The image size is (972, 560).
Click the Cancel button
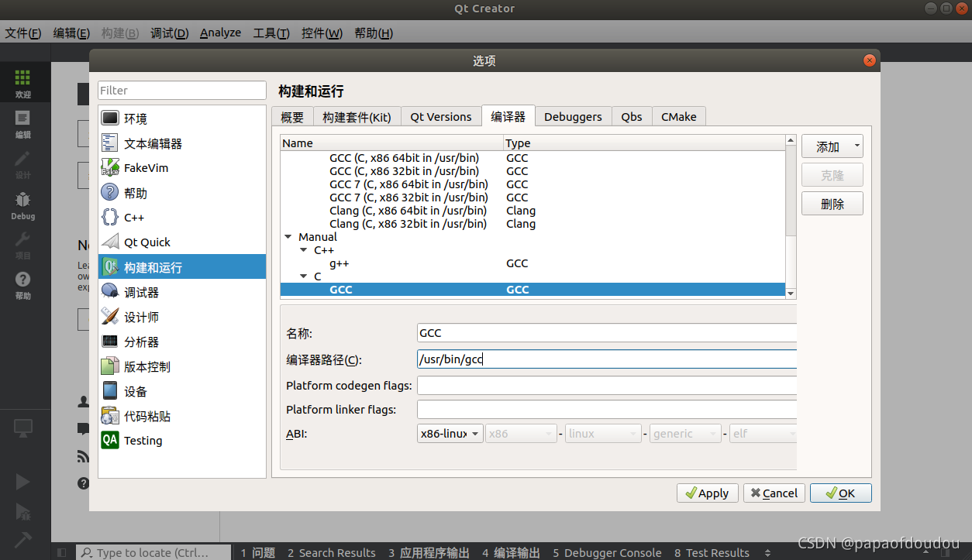coord(774,493)
